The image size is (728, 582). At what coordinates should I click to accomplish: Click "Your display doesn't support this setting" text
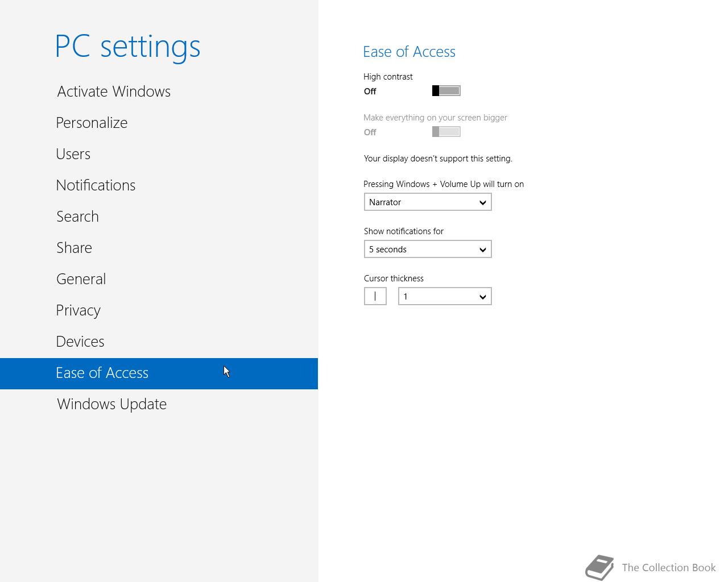click(x=438, y=159)
